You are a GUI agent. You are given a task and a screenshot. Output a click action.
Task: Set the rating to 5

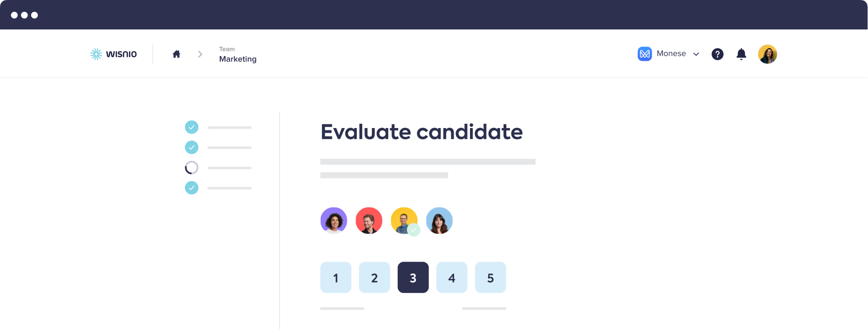(x=490, y=278)
